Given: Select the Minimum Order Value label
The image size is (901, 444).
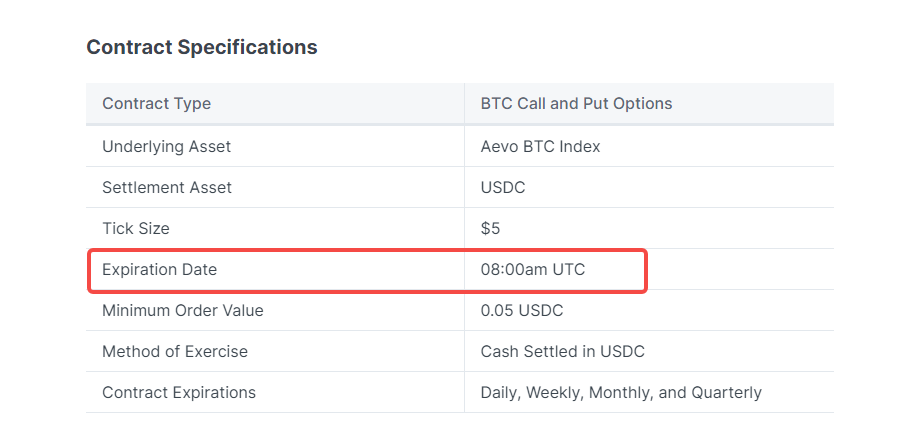Looking at the screenshot, I should tap(183, 311).
